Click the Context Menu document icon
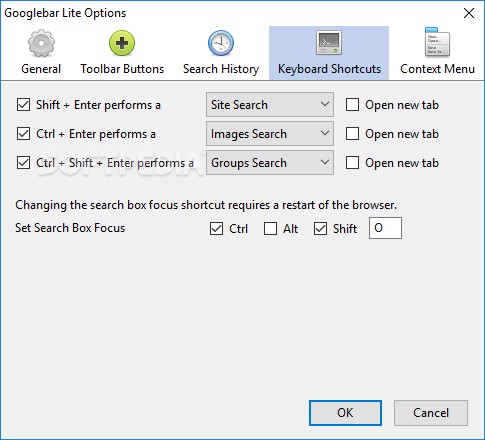 pos(437,42)
